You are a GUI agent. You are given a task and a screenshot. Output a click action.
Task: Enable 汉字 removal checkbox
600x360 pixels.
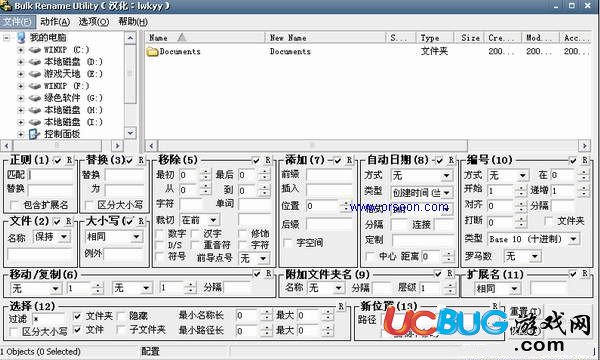click(x=196, y=233)
